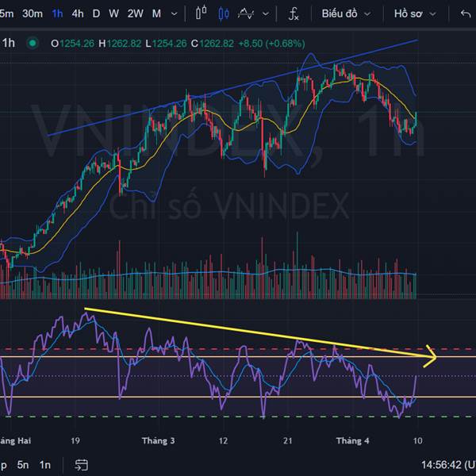Select the 5n date range

click(23, 465)
